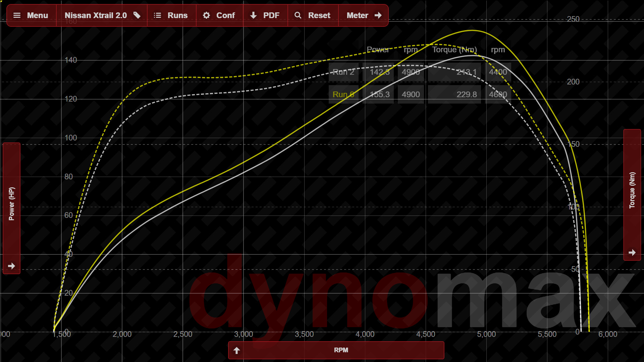The height and width of the screenshot is (362, 644).
Task: Click the download arrow on PDF button
Action: coord(254,15)
